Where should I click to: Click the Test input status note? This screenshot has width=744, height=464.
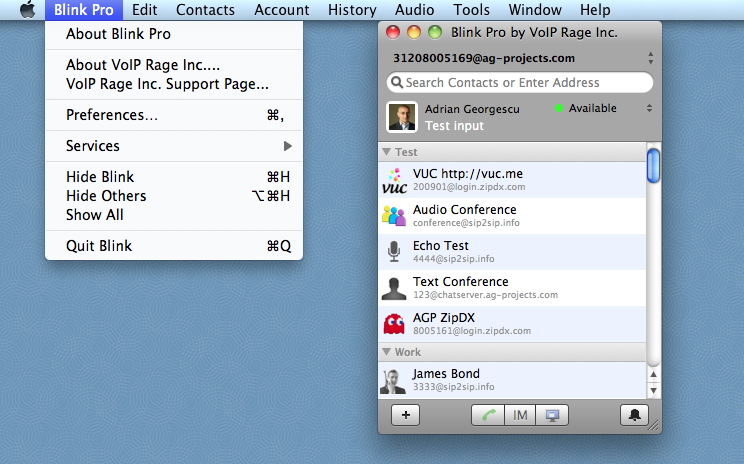click(454, 126)
